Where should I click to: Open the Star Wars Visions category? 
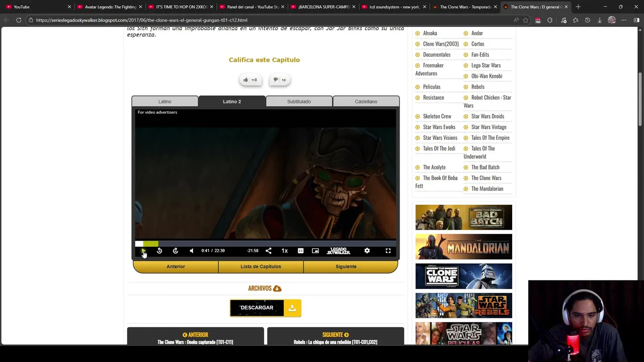[440, 138]
